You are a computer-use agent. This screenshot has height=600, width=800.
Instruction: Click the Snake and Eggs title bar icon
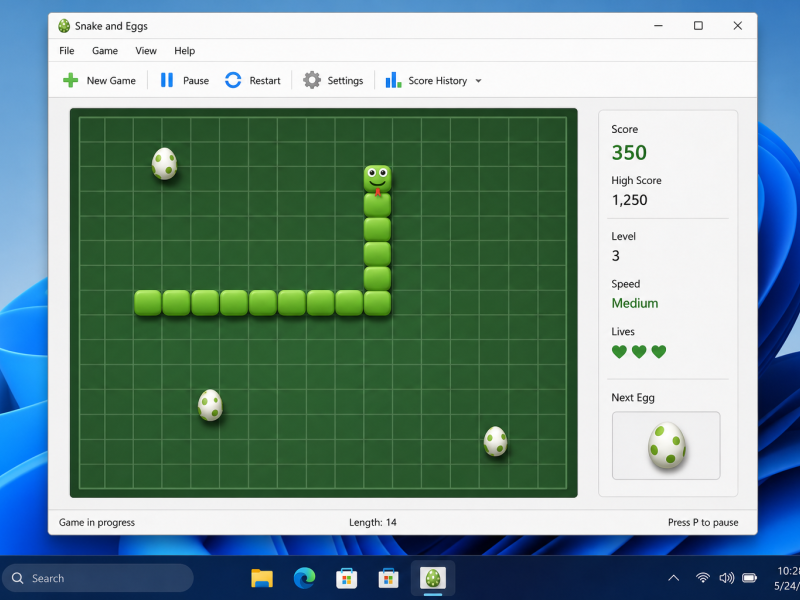(64, 26)
